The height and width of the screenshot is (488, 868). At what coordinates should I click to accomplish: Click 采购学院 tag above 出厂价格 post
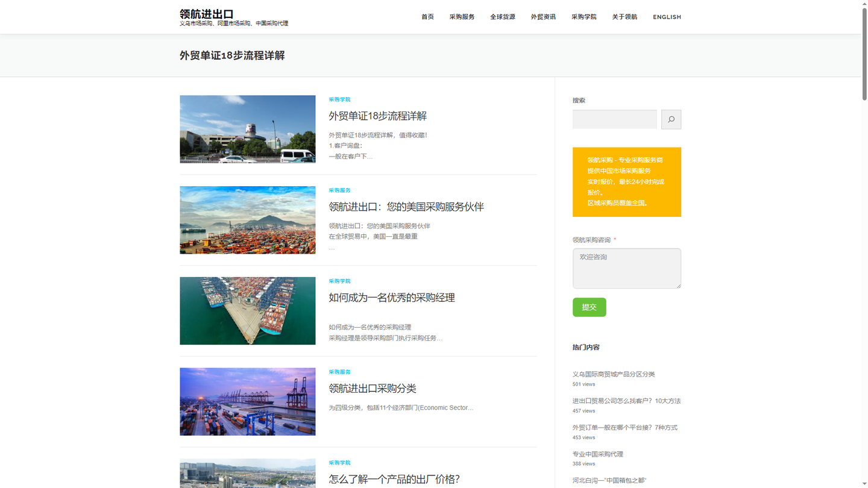click(339, 463)
